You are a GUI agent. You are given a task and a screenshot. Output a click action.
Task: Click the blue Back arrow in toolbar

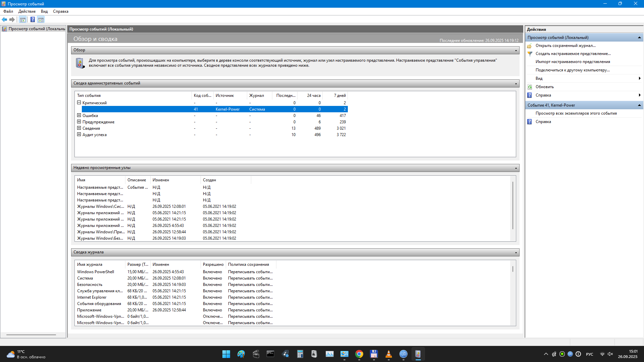pos(4,19)
